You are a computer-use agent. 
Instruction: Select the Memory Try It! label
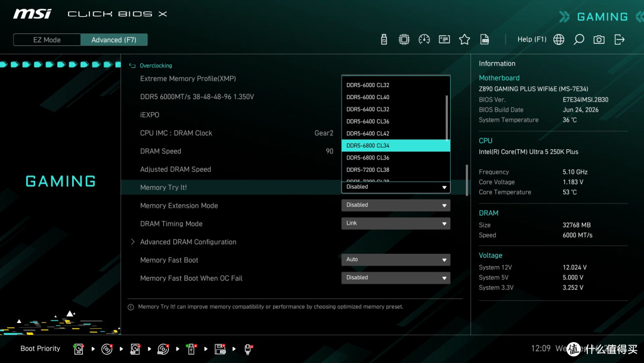click(163, 187)
